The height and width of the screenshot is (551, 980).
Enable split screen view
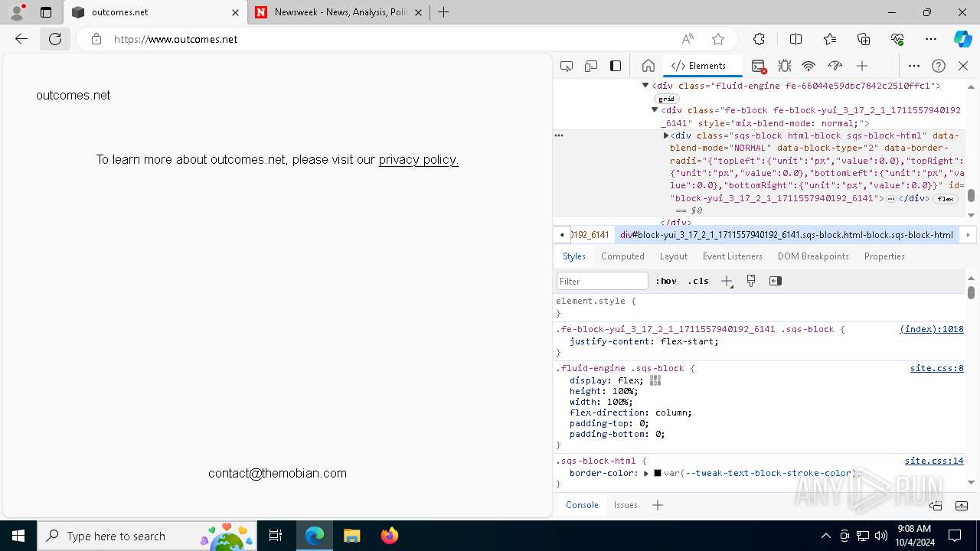coord(795,39)
